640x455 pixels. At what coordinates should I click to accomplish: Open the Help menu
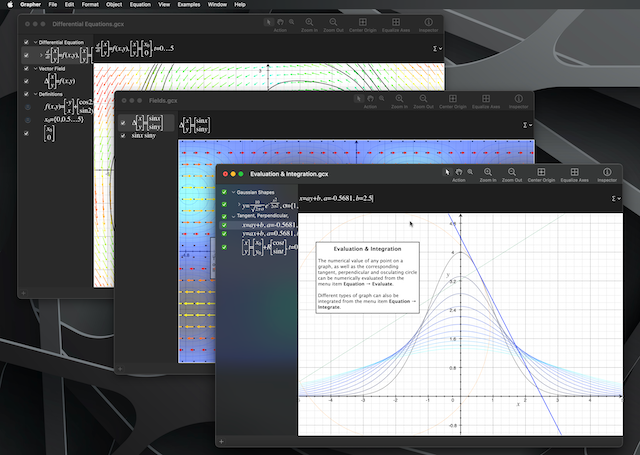[x=240, y=4]
